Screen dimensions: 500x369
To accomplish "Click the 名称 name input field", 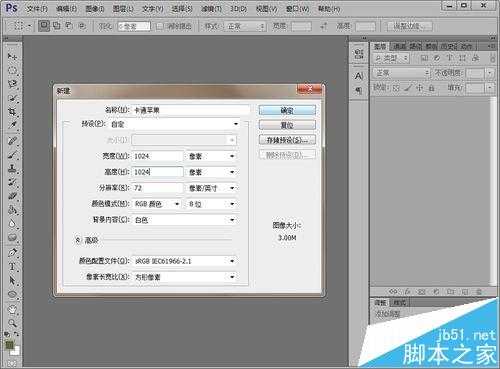I will point(191,110).
